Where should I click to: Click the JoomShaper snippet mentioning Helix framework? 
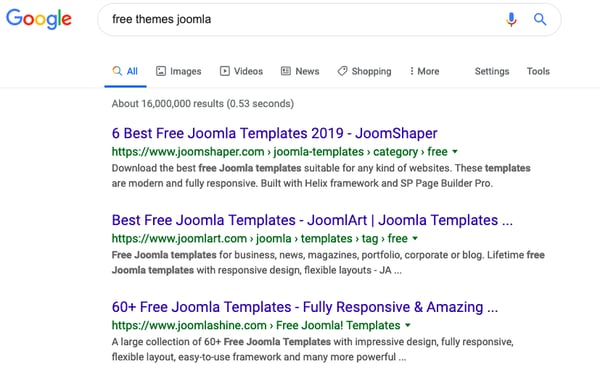[x=321, y=176]
